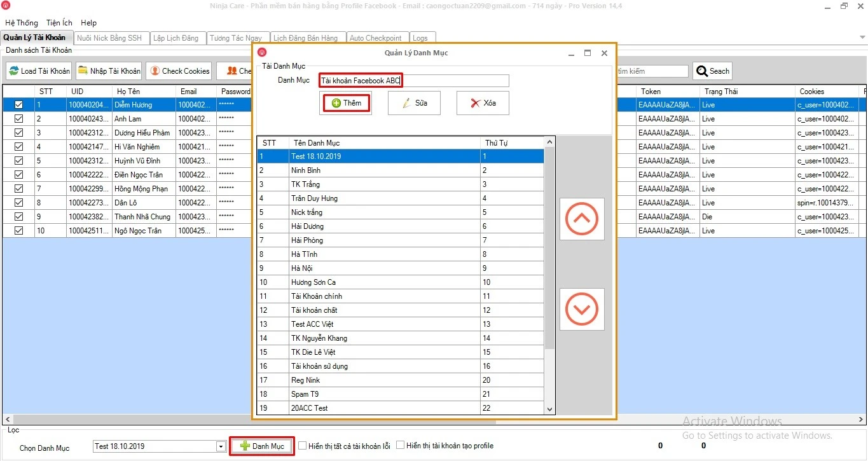Click the category list scrollbar up arrow

(550, 142)
